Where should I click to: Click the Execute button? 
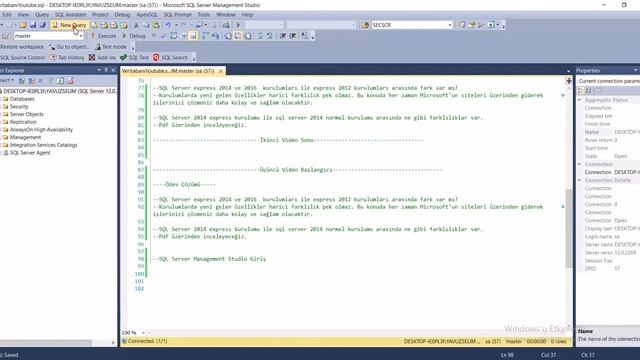coord(103,36)
